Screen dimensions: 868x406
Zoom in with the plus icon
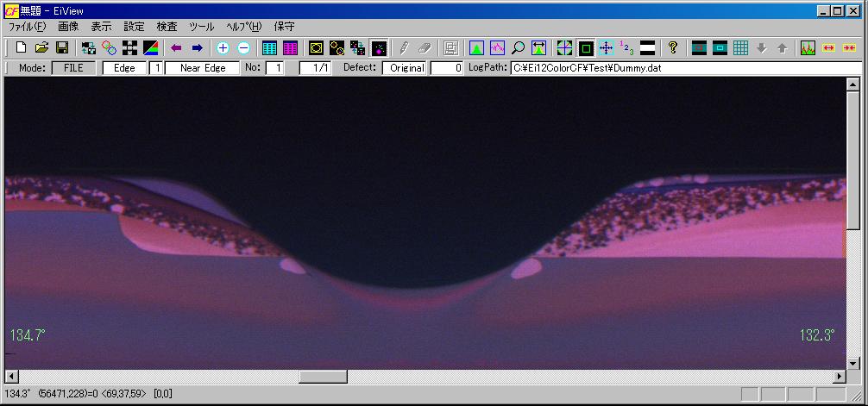point(223,48)
